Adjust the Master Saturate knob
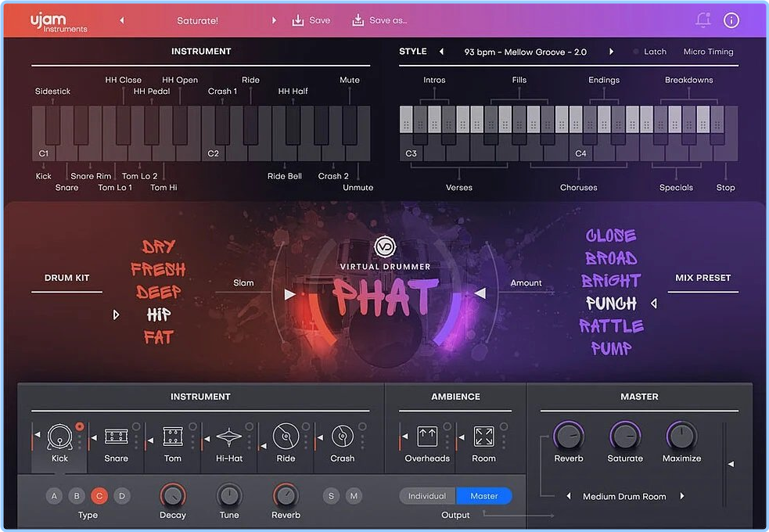 point(625,436)
